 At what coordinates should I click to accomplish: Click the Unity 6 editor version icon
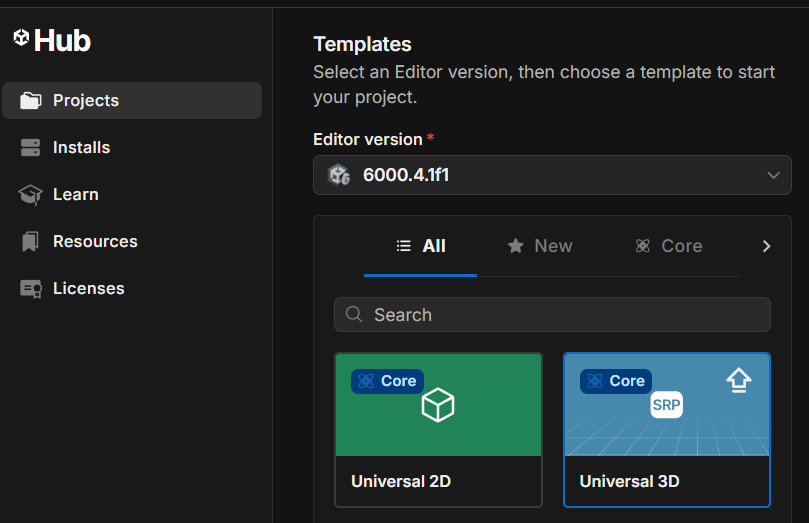click(339, 175)
